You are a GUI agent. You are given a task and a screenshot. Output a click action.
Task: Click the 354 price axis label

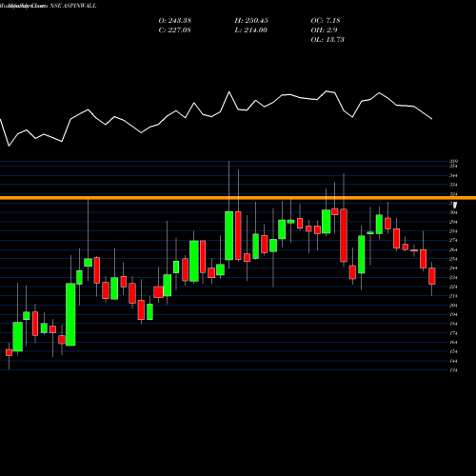[x=453, y=167]
